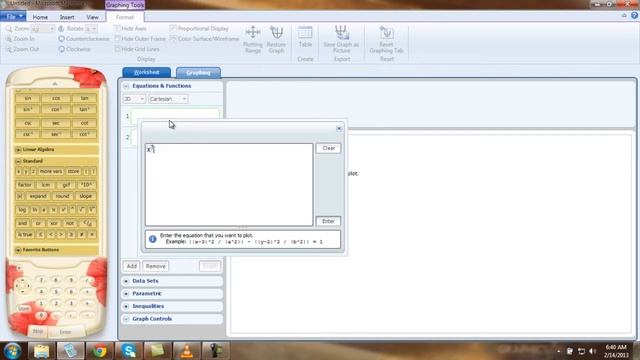The image size is (640, 360).
Task: Open the Cartesian coordinate dropdown
Action: [x=168, y=99]
